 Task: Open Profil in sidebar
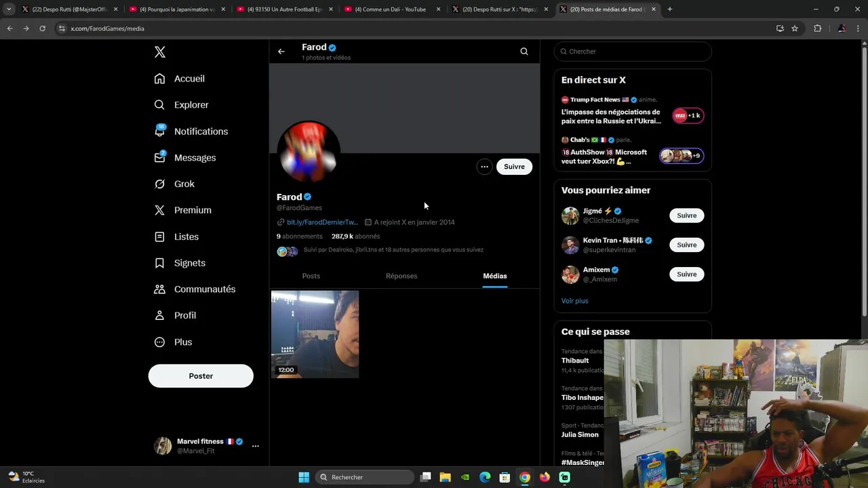[175, 315]
